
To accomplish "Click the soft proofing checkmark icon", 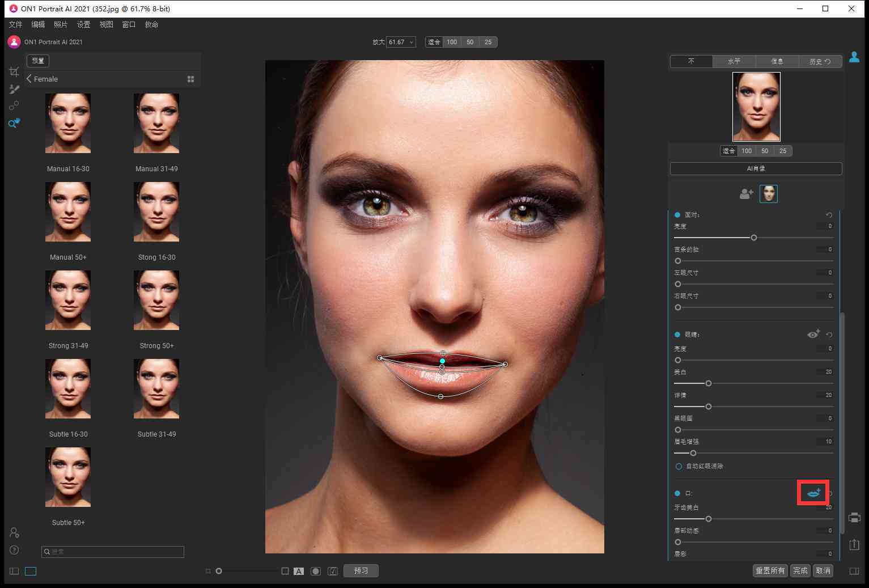I will click(333, 571).
